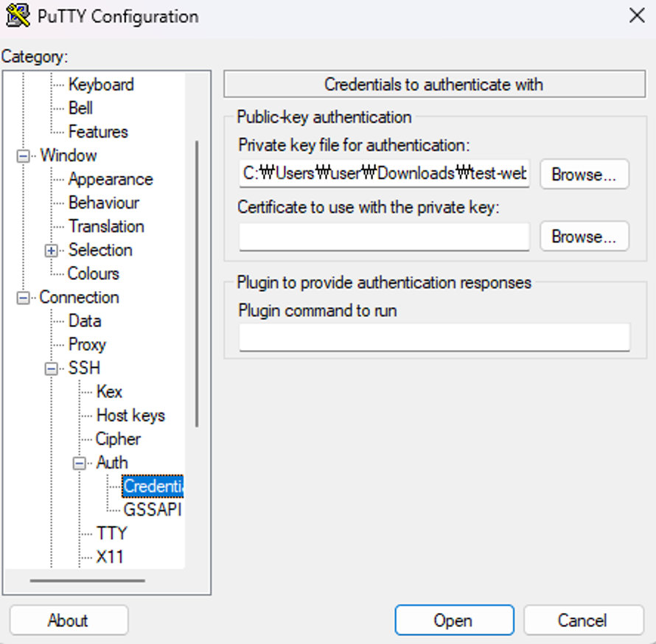656x644 pixels.
Task: Select the Auth category
Action: click(112, 463)
